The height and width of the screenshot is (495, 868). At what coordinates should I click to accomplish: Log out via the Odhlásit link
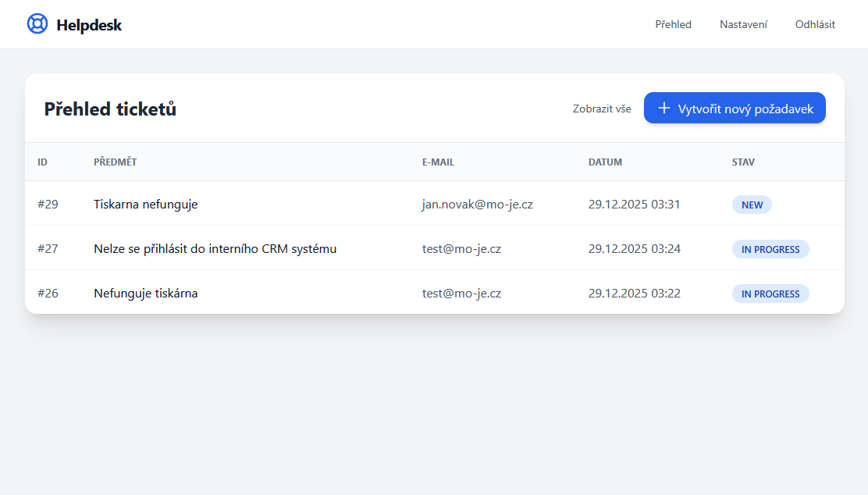815,24
